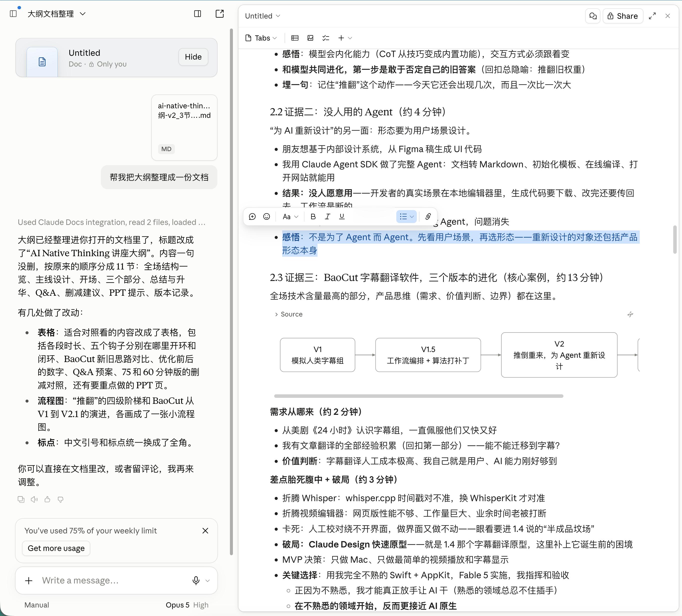Click the split panel view icon
Image resolution: width=682 pixels, height=616 pixels.
tap(198, 14)
